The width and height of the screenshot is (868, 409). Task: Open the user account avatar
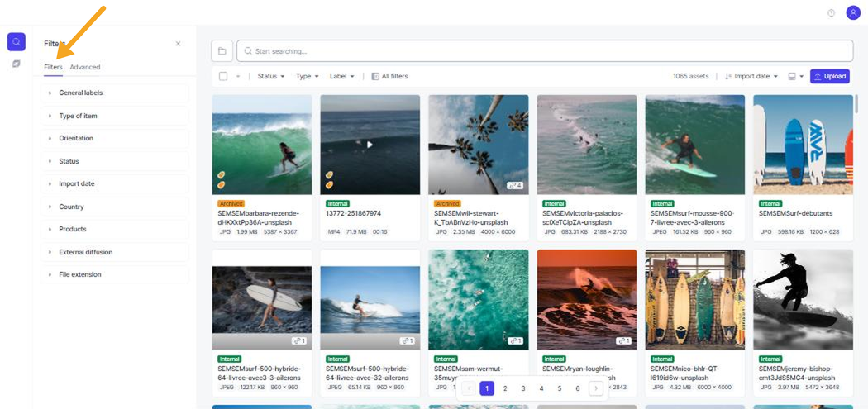853,12
